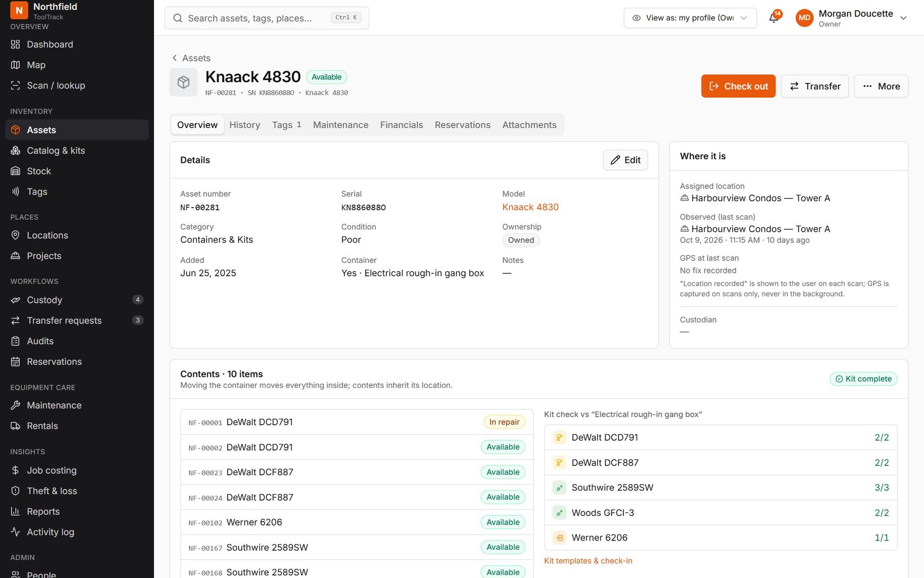Open Theft & loss report
Viewport: 924px width, 578px height.
tap(77, 491)
